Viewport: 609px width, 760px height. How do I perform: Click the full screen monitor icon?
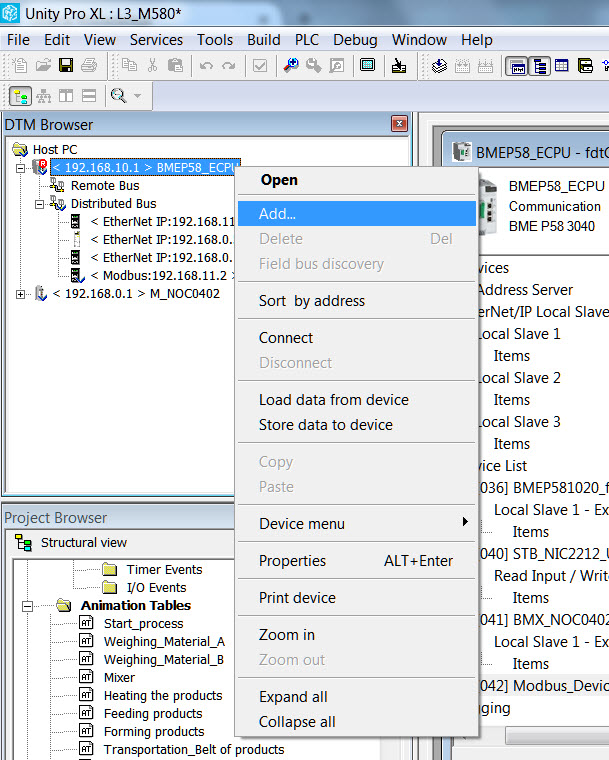tap(368, 65)
